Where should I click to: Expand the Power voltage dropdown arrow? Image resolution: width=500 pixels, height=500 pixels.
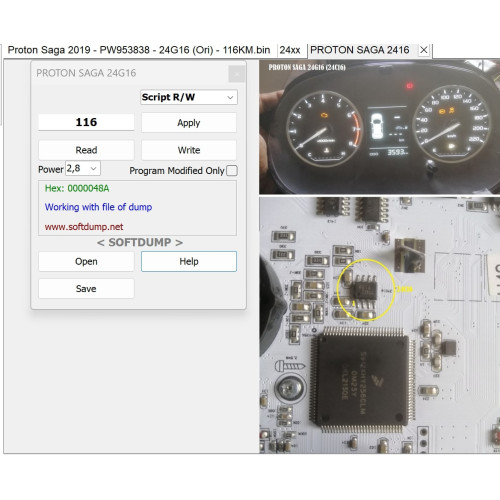click(94, 169)
